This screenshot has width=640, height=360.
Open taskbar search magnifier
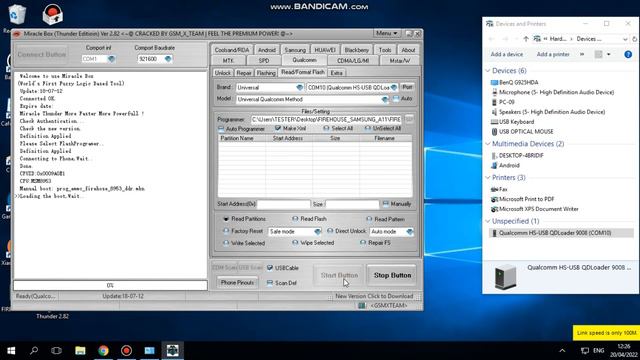point(34,351)
